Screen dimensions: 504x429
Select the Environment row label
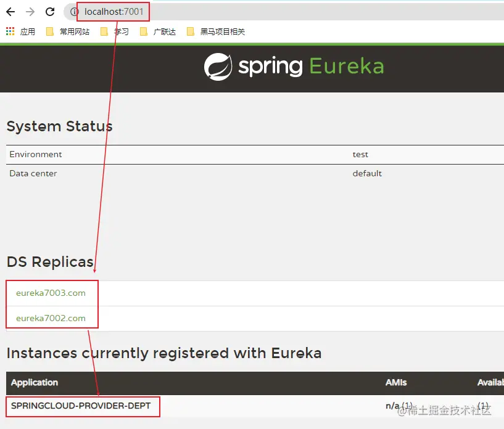click(36, 155)
